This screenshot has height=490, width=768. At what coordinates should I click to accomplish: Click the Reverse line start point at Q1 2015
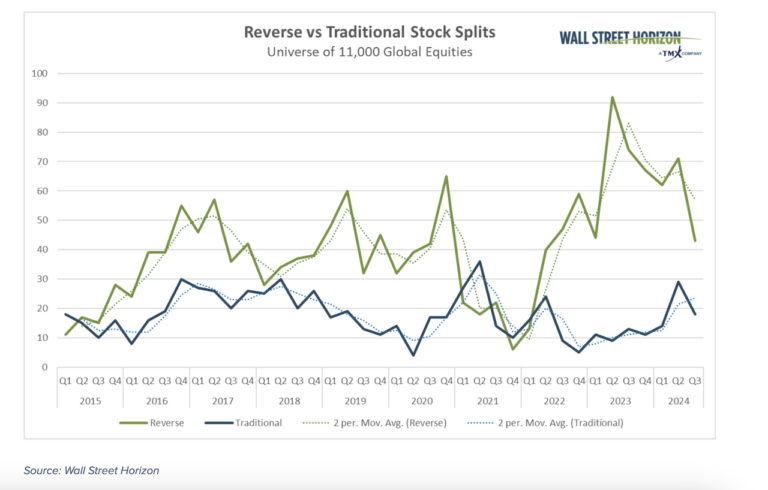pos(65,335)
